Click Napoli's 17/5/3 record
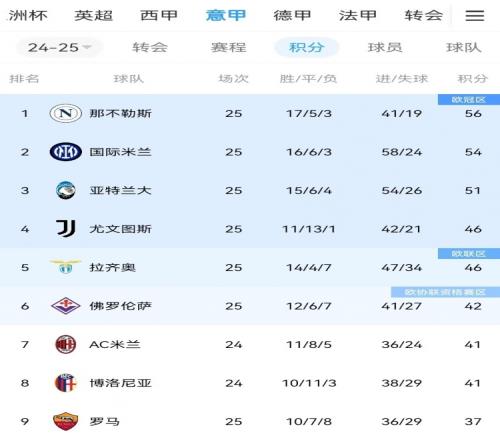 pyautogui.click(x=309, y=113)
